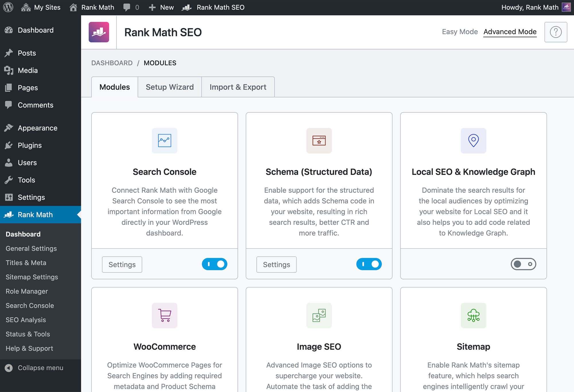Click the Search Console module icon
This screenshot has height=392, width=574.
[164, 140]
